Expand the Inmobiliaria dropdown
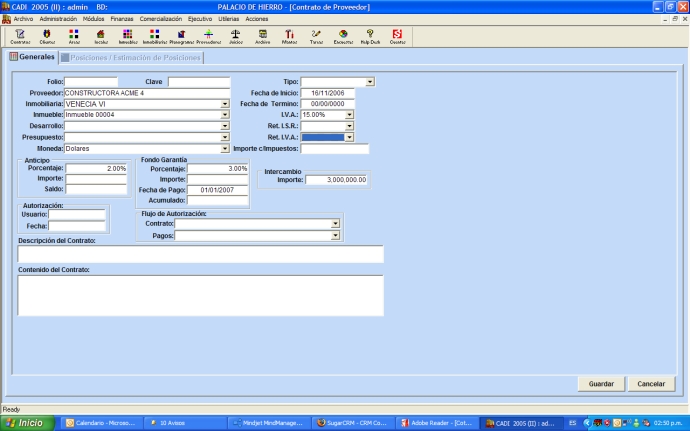The width and height of the screenshot is (690, 431). (225, 104)
